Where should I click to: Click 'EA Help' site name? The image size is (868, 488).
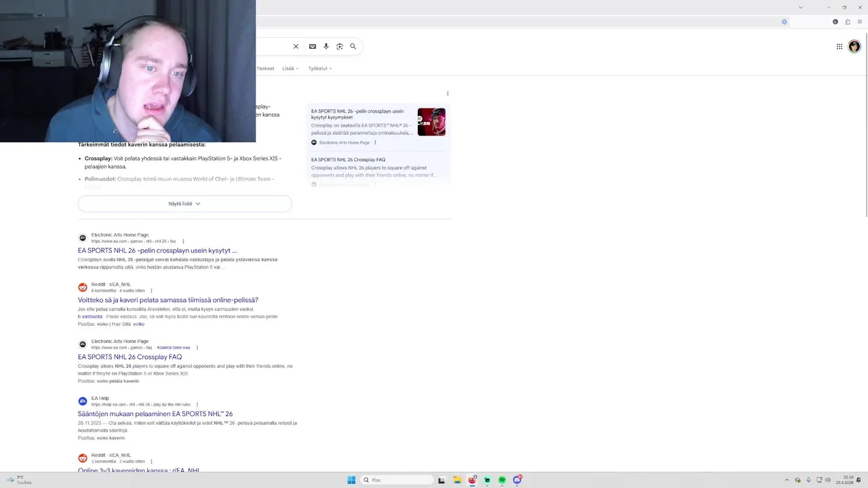[x=100, y=399]
